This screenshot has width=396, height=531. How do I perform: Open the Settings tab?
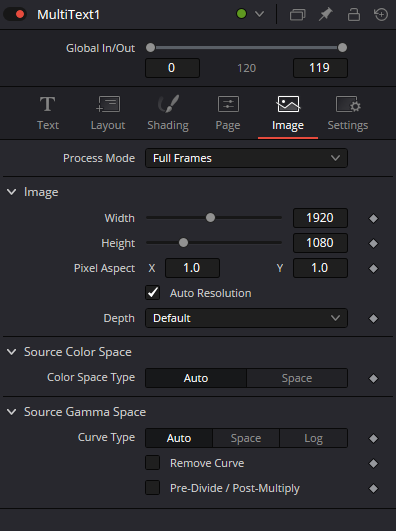(348, 113)
